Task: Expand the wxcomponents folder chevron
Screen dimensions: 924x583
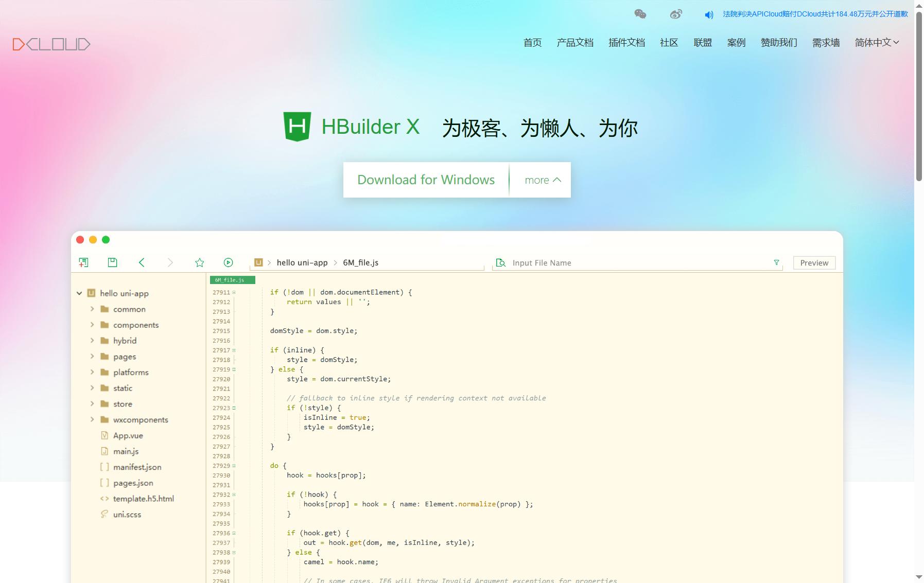Action: click(92, 419)
